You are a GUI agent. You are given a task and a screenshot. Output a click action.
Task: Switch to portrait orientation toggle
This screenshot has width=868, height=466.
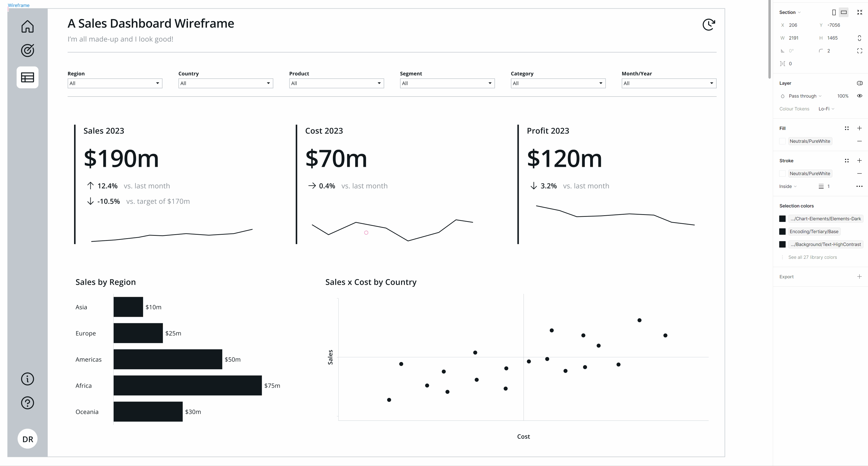834,12
